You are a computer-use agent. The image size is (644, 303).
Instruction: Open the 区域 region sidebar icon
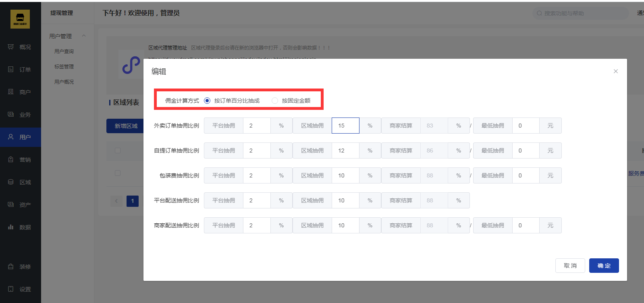click(11, 182)
